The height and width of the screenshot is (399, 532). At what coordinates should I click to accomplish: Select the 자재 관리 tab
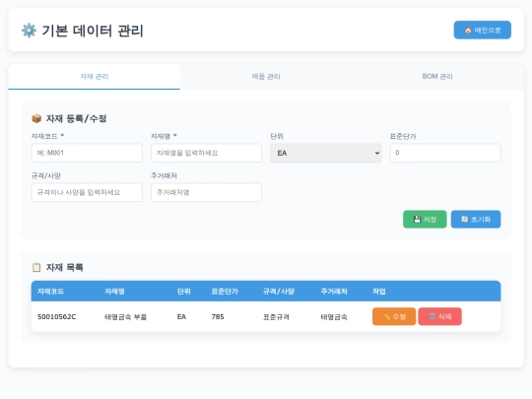point(95,77)
